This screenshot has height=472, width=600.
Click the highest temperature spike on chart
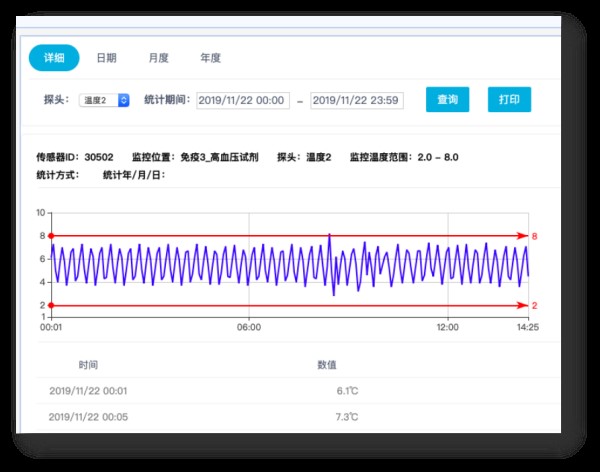click(329, 236)
